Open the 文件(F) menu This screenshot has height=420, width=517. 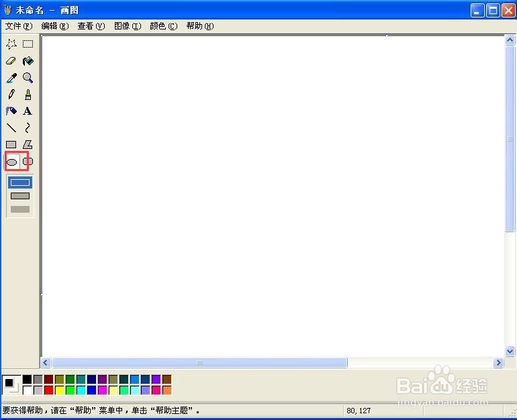point(19,26)
